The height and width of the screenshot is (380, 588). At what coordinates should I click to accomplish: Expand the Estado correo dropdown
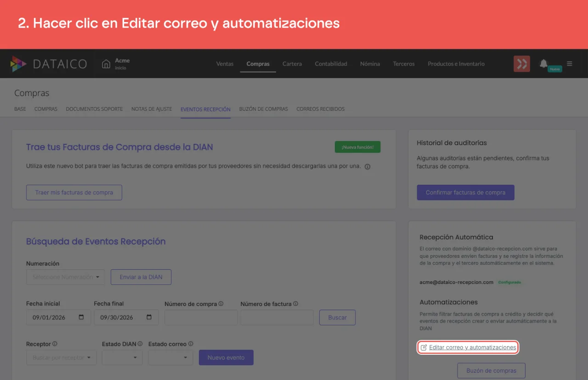[171, 357]
